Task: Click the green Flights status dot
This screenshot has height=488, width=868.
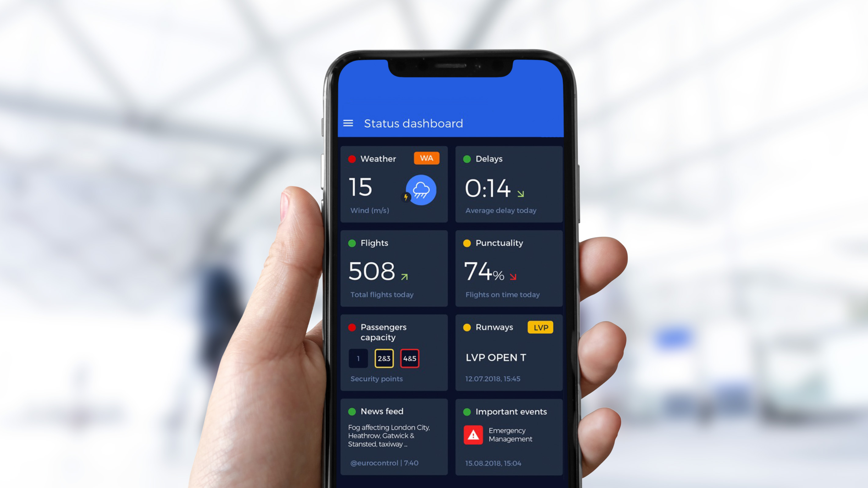Action: click(x=352, y=243)
